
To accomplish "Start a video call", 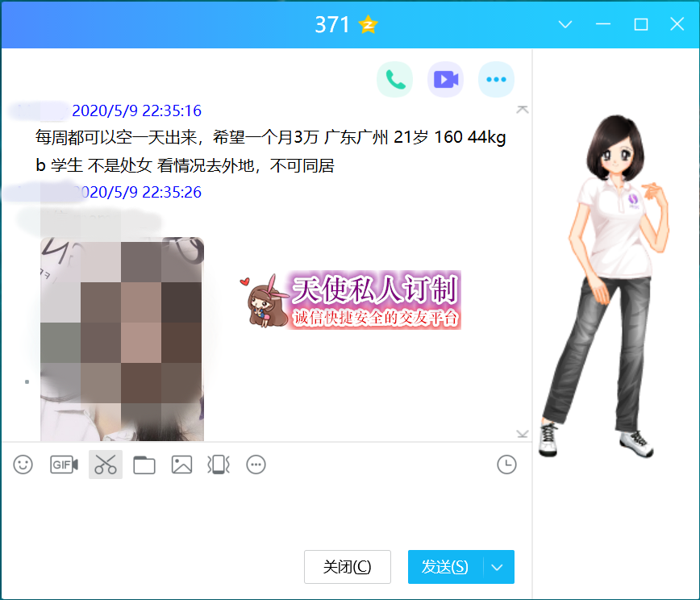I will 445,79.
